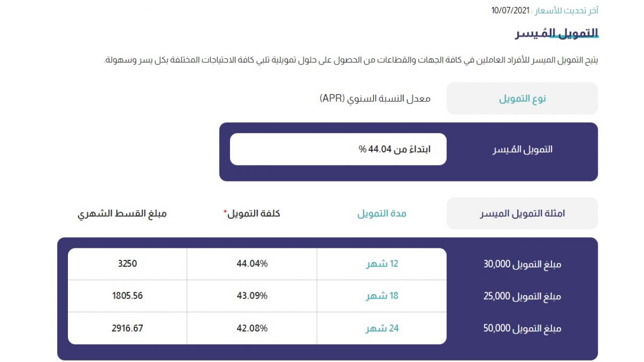Click the 43.09% financing cost cell
644x362 pixels.
pos(252,296)
